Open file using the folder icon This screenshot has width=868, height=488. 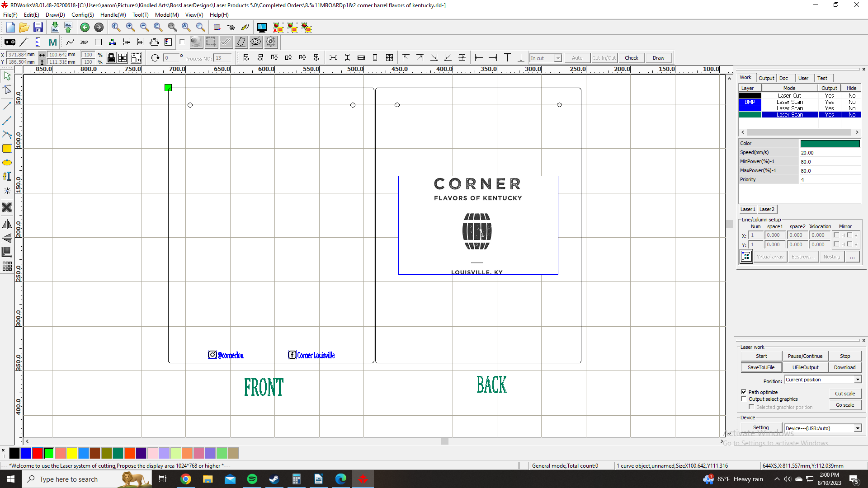(24, 28)
